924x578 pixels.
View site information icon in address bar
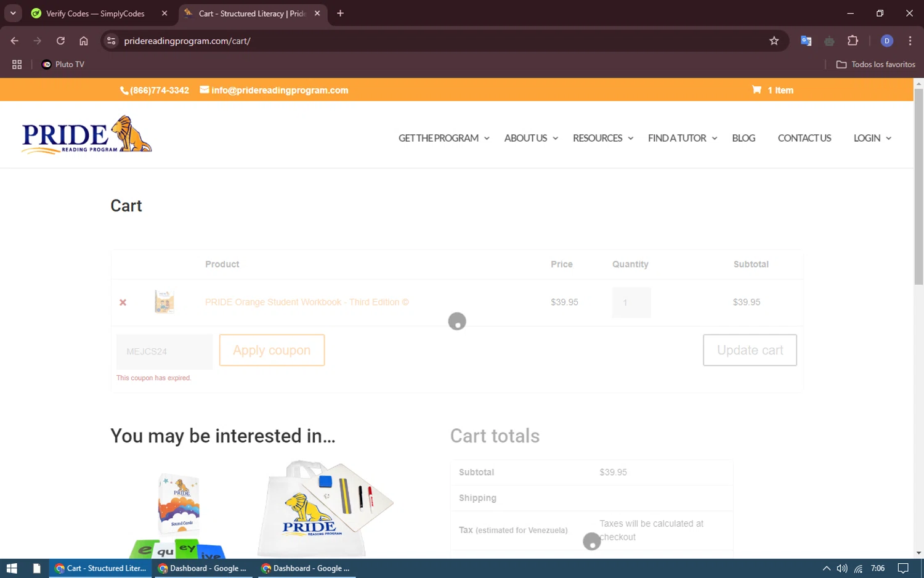(x=111, y=41)
